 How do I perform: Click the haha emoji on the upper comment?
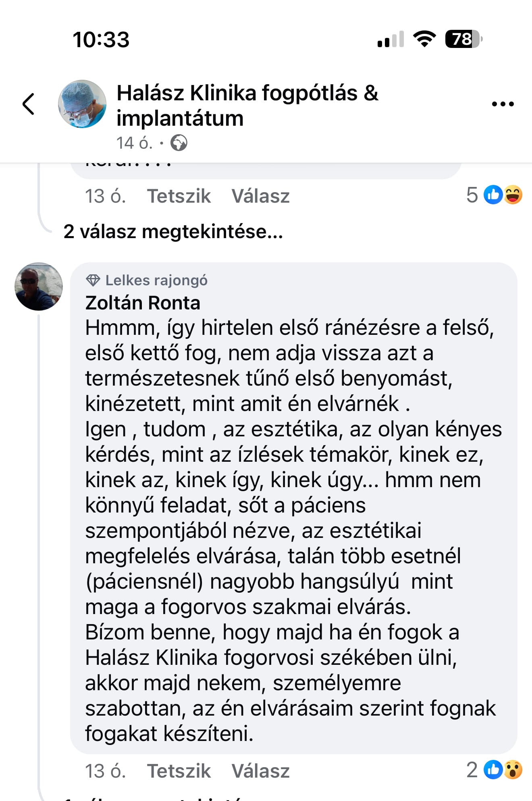pos(513,195)
